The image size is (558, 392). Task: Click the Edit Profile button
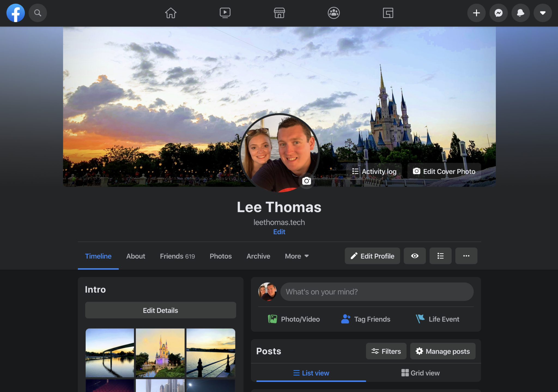click(x=372, y=256)
